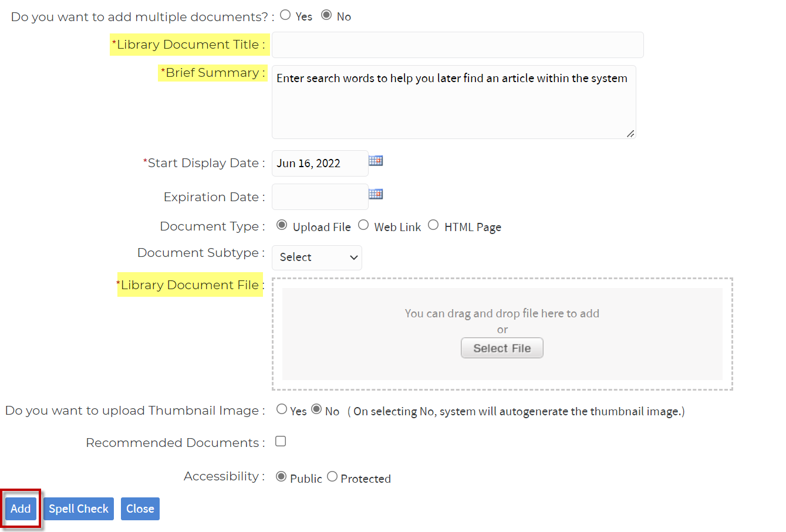Run Spell Check

(79, 509)
